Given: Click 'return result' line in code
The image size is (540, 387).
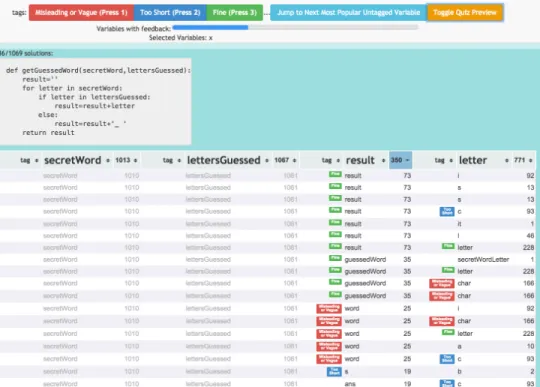Looking at the screenshot, I should pos(48,133).
